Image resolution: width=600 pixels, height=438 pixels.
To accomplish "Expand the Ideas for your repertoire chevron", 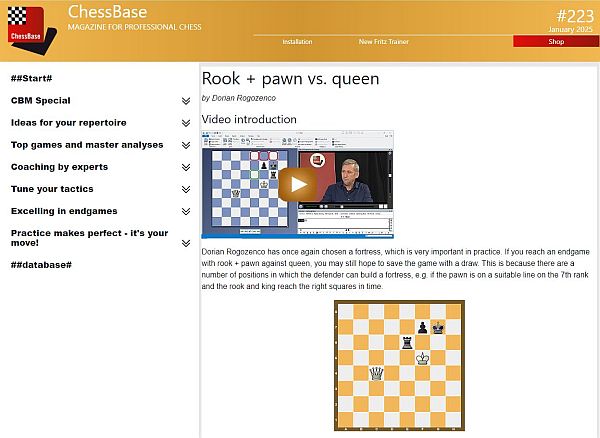I will [x=186, y=123].
